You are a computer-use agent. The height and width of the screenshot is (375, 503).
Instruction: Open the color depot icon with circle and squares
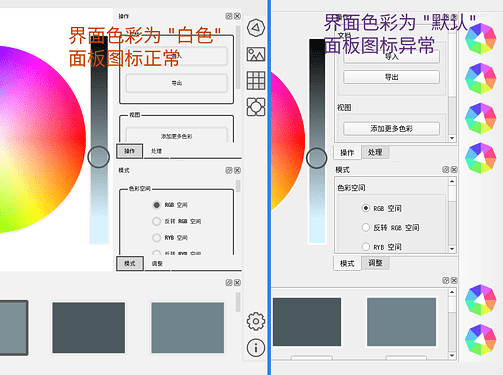256,107
